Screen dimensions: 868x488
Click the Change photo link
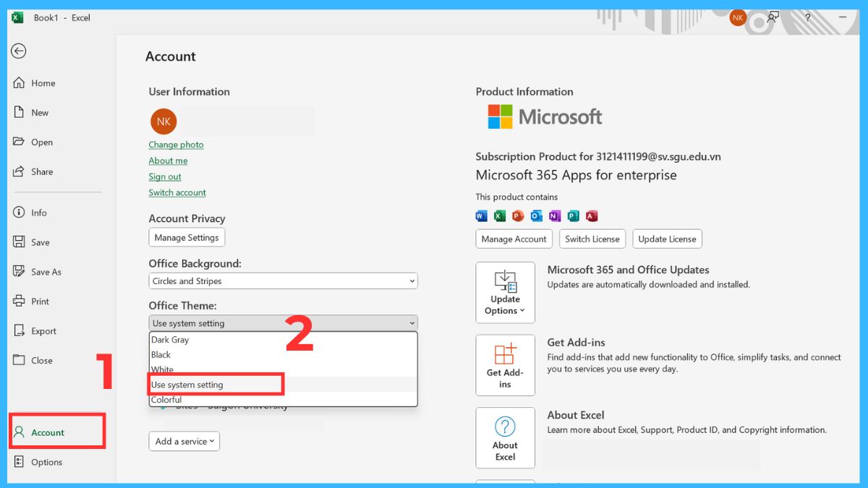(x=176, y=145)
